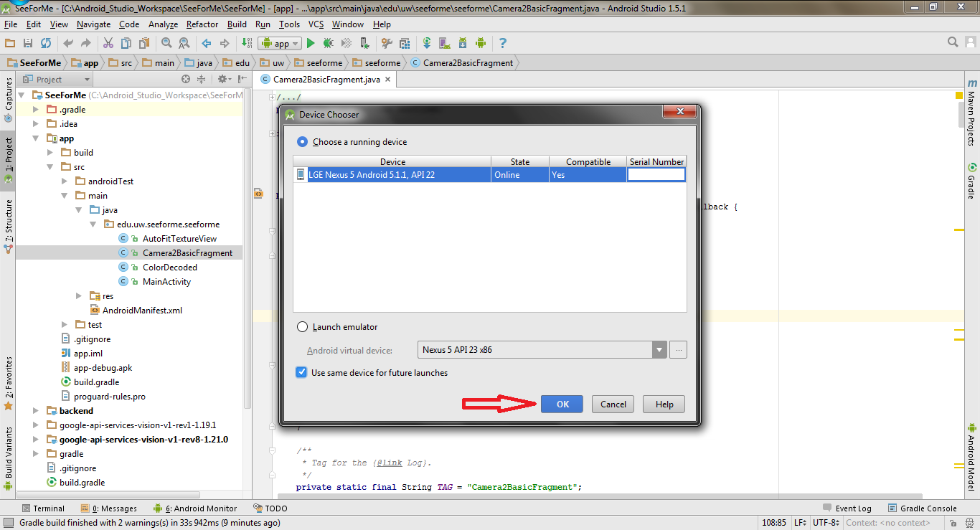Click the Replace toolbar icon
This screenshot has width=980, height=530.
coord(184,43)
